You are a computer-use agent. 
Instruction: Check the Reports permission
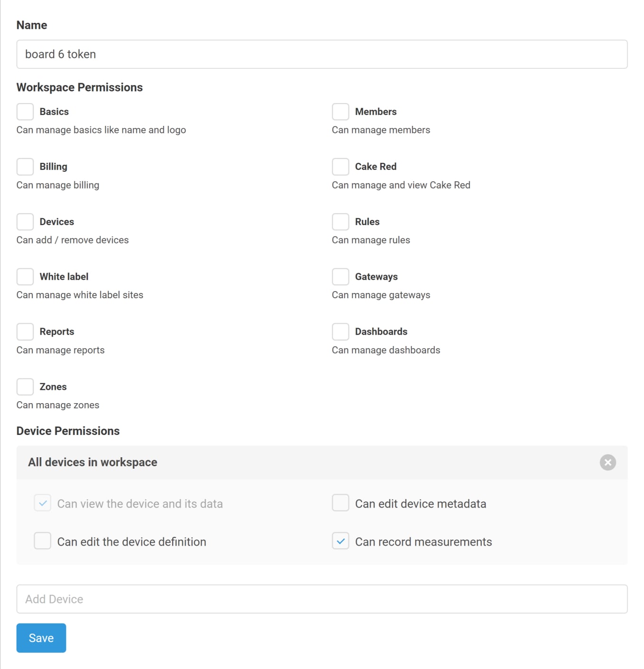(25, 331)
